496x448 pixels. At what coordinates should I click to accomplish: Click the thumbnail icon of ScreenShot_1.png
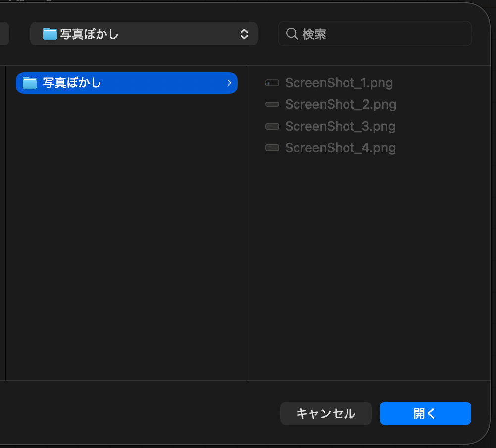click(x=272, y=83)
